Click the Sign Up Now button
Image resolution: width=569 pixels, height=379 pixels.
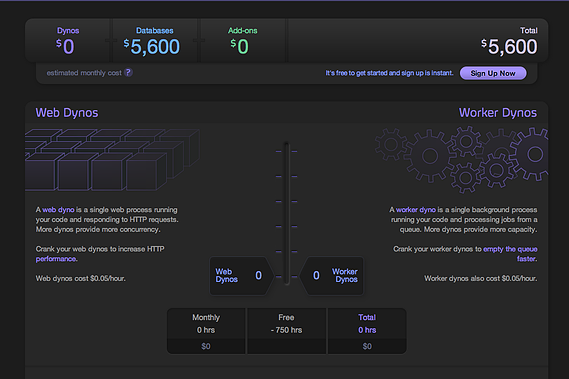click(493, 73)
